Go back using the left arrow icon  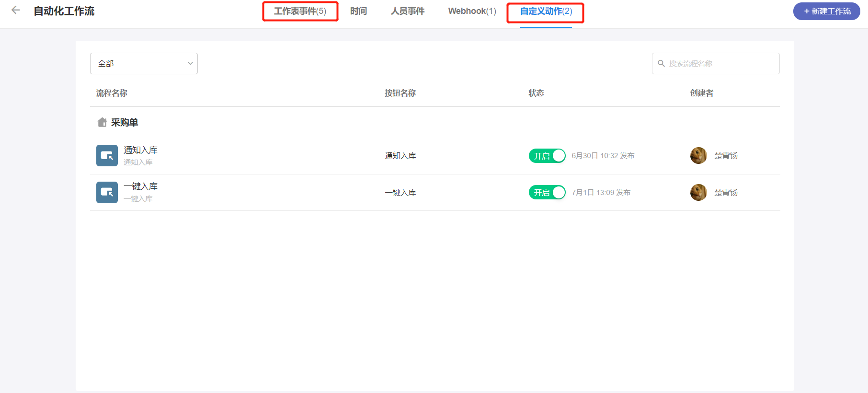pos(16,10)
